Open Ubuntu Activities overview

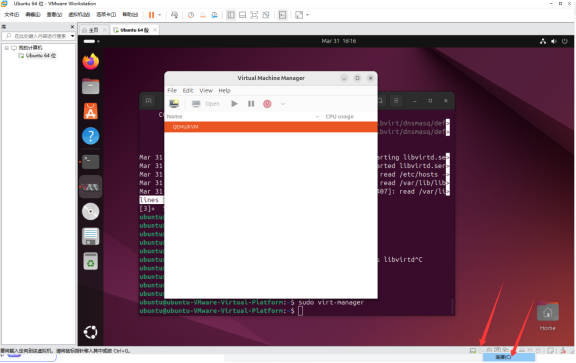click(91, 41)
